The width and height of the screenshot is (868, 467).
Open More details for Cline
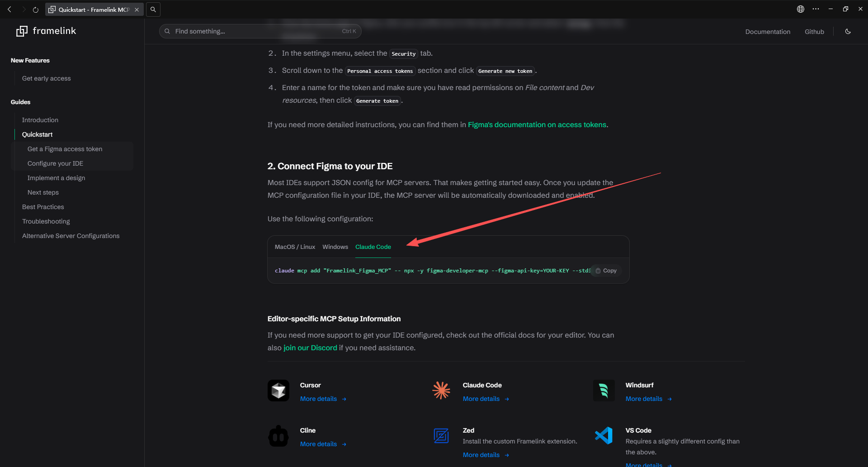[323, 444]
